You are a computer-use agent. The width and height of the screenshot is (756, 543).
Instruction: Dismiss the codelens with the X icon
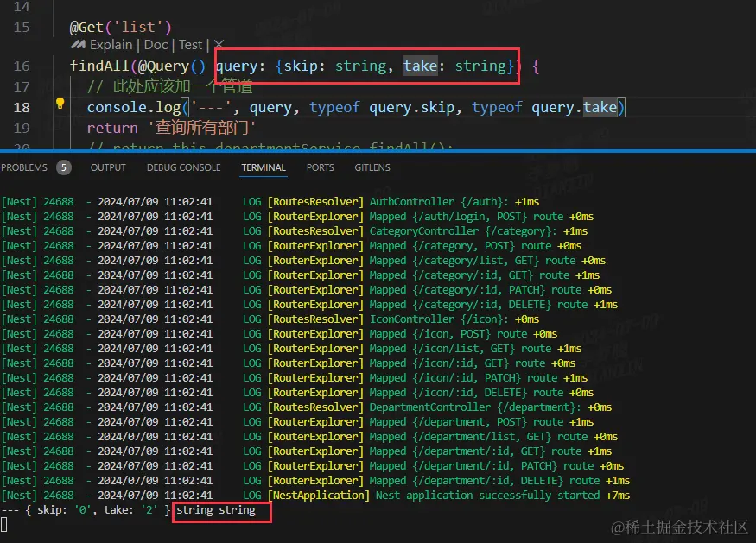[x=219, y=45]
